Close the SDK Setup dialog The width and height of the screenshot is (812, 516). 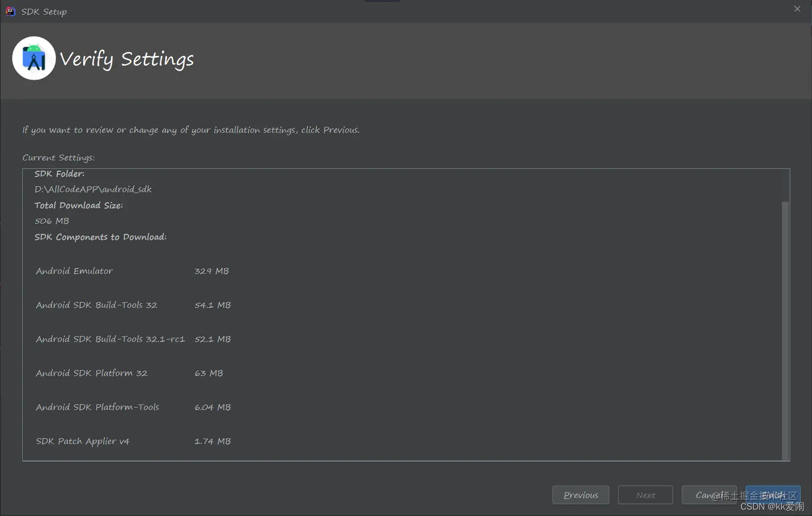797,9
